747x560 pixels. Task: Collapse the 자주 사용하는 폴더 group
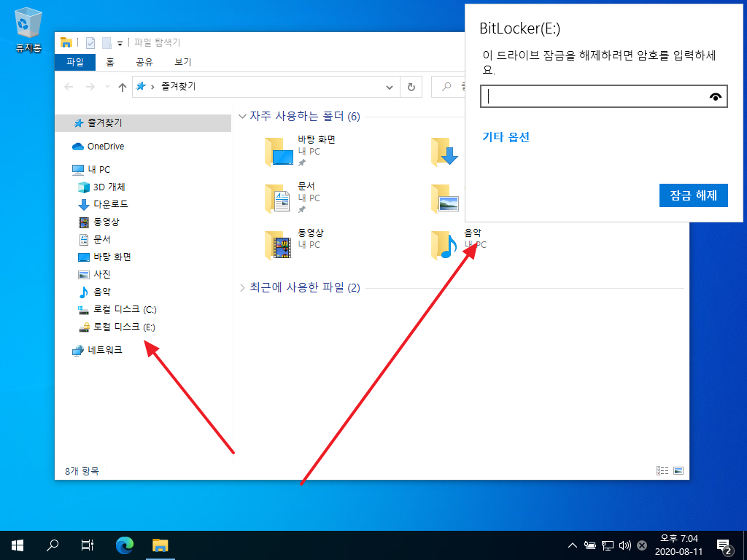[242, 116]
